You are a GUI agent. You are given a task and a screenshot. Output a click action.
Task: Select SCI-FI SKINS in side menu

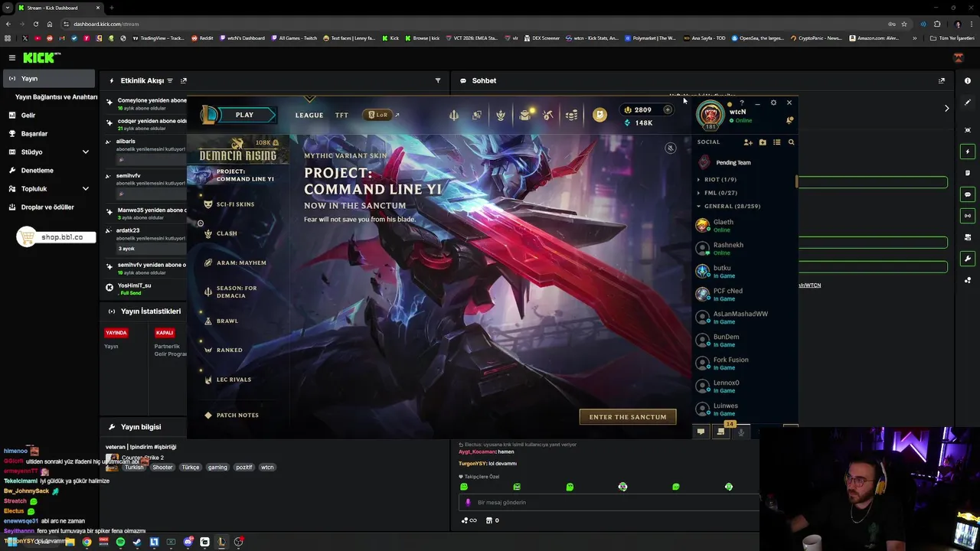(x=235, y=204)
